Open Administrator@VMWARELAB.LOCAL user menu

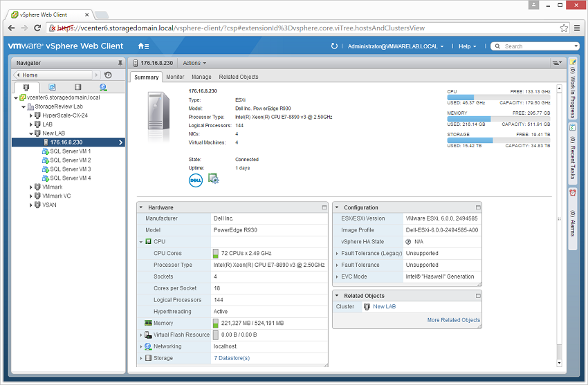[x=396, y=46]
